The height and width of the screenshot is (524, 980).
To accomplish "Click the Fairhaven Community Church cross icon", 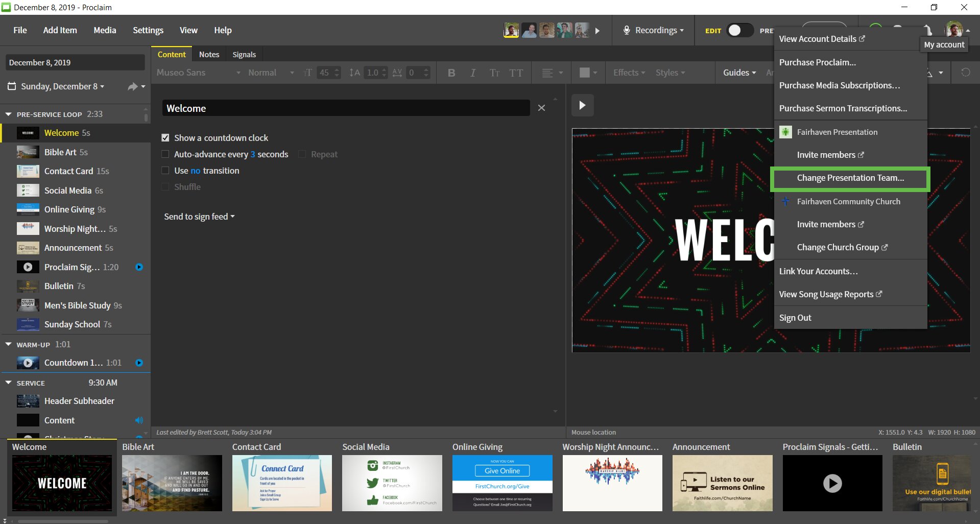I will (785, 201).
